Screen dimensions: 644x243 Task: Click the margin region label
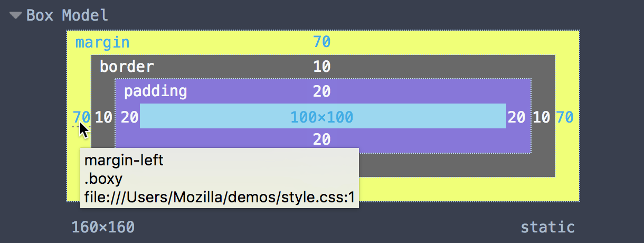[x=102, y=43]
